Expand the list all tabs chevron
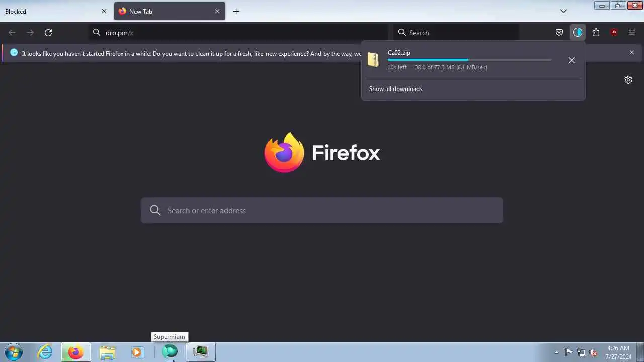Screen dimensions: 644x362 click(x=563, y=11)
